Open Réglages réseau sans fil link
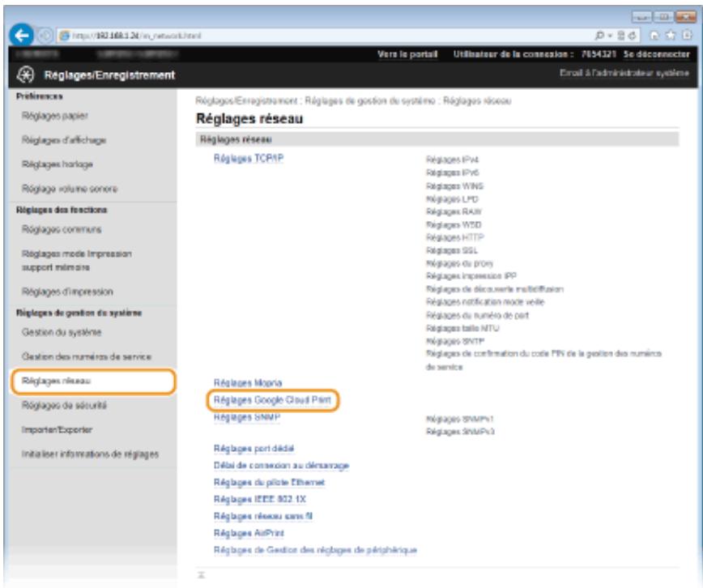Viewport: 703px width, 588px height. 263,516
